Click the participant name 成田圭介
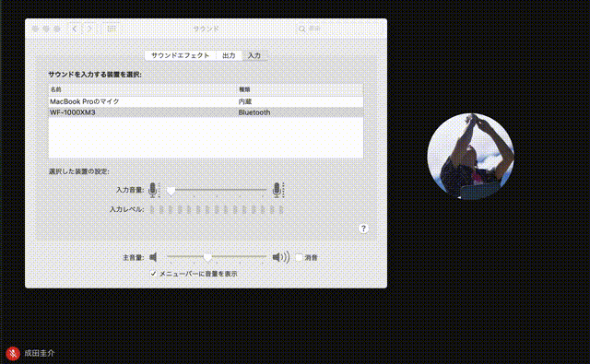 (x=40, y=354)
